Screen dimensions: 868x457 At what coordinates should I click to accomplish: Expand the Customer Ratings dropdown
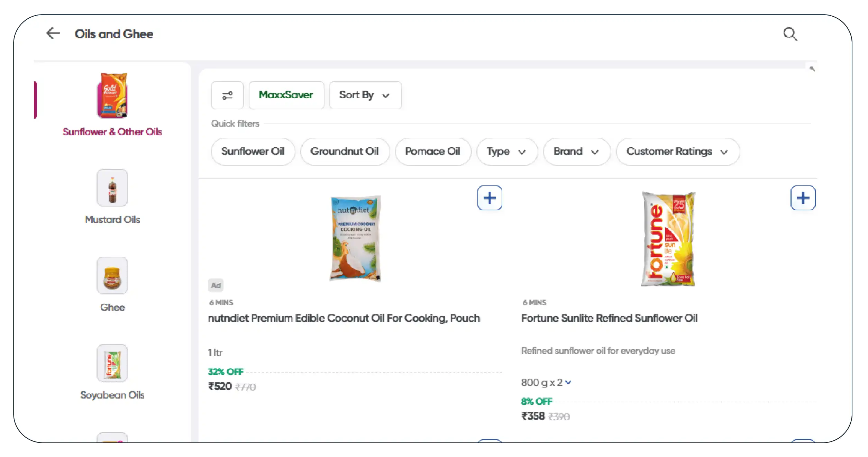click(678, 152)
